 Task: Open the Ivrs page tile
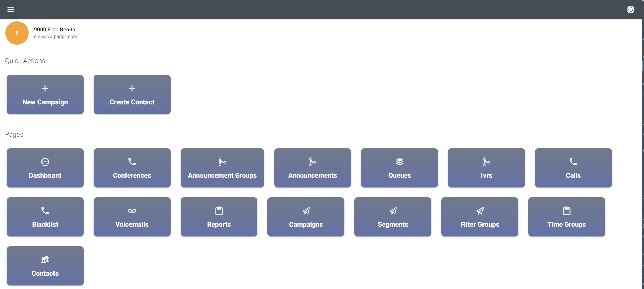(x=487, y=168)
